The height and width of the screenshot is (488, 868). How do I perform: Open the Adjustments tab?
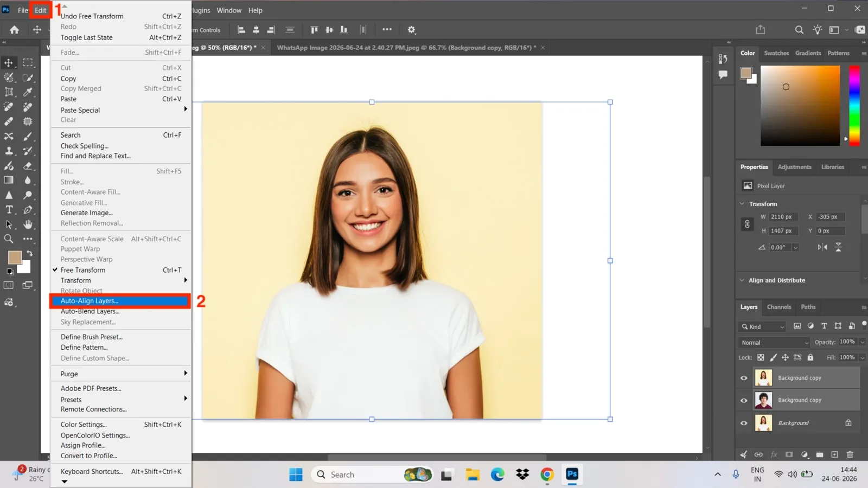pyautogui.click(x=794, y=167)
